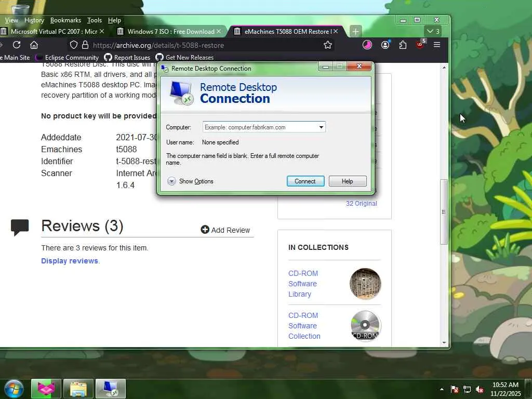
Task: Click the scrollbar up arrow
Action: pyautogui.click(x=444, y=68)
